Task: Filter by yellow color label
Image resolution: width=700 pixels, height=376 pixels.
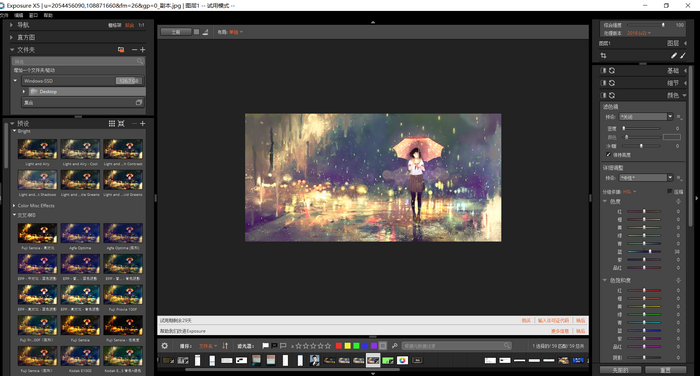Action: click(x=347, y=346)
